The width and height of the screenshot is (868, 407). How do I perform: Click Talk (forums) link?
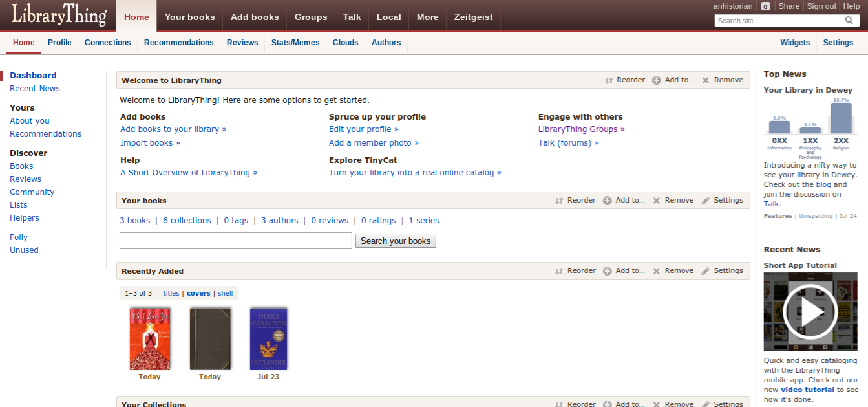[569, 143]
